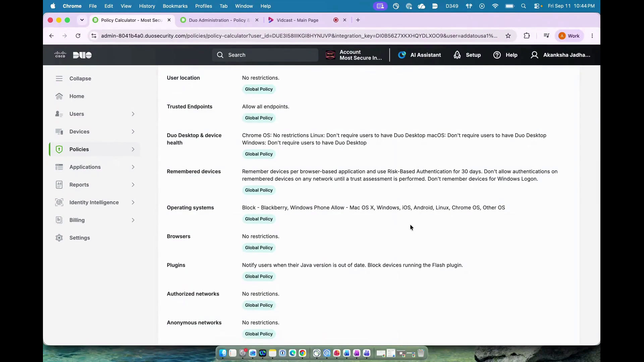Reload the page
This screenshot has height=362, width=644.
click(x=78, y=36)
